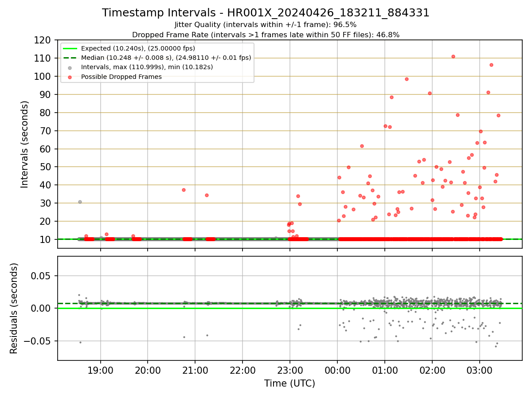Click the "02:00" time tick label
This screenshot has width=532, height=399.
click(432, 370)
